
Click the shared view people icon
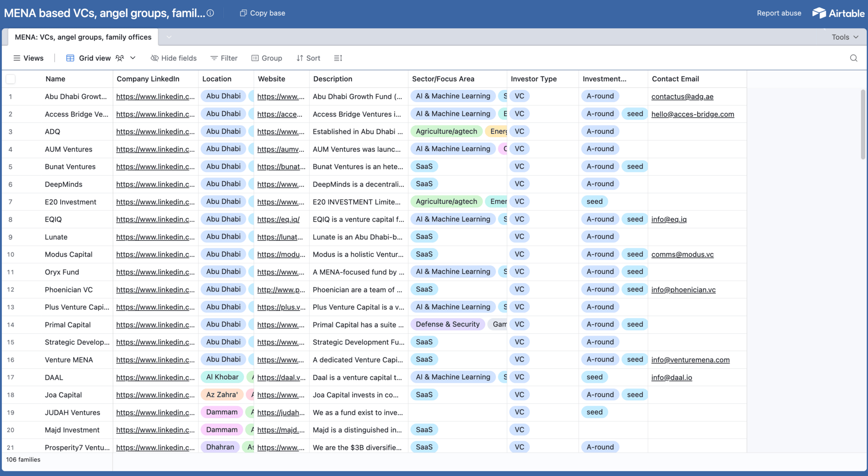pyautogui.click(x=120, y=58)
